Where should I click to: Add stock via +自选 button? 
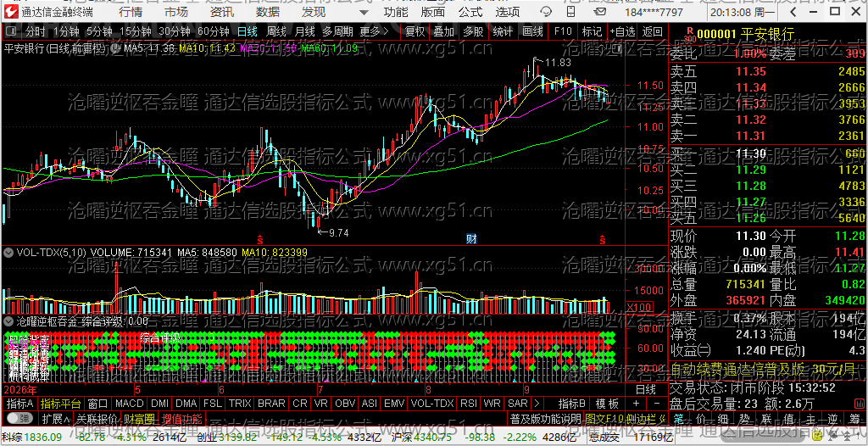pos(623,31)
